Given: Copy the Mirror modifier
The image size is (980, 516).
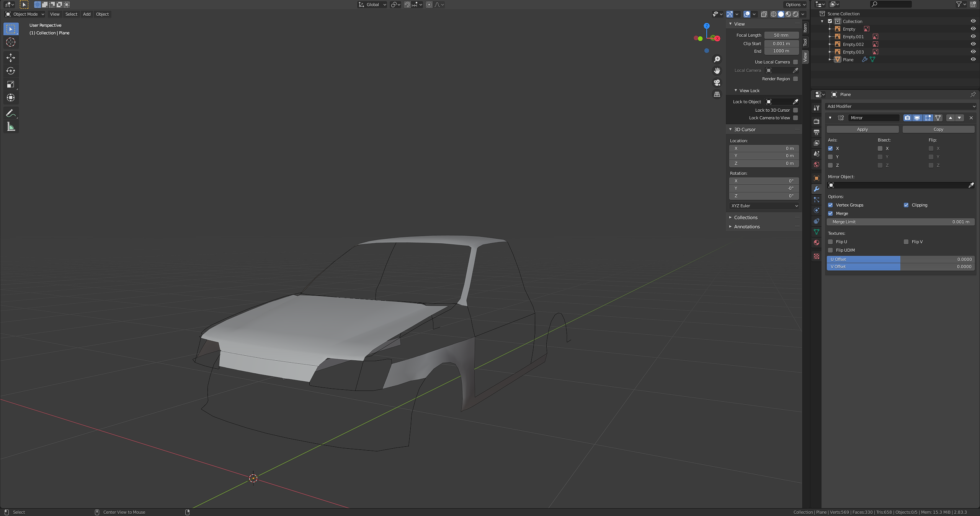Looking at the screenshot, I should click(938, 129).
